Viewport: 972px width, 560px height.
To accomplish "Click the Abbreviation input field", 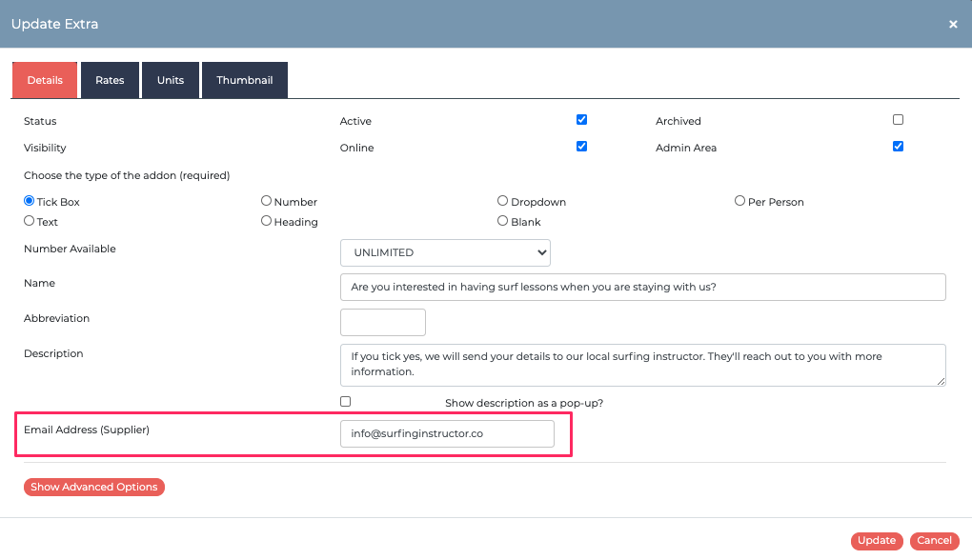I will (x=383, y=322).
